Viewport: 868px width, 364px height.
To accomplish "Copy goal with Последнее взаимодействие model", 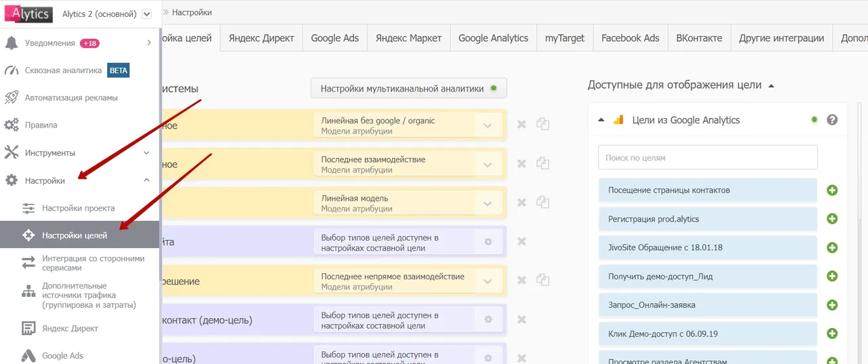I will point(542,163).
